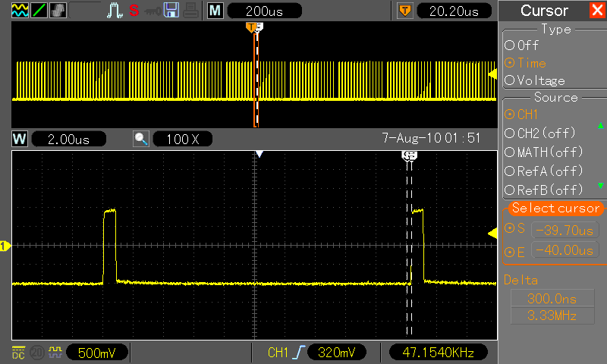Select the Off cursor type option
This screenshot has height=364, width=607.
point(527,45)
